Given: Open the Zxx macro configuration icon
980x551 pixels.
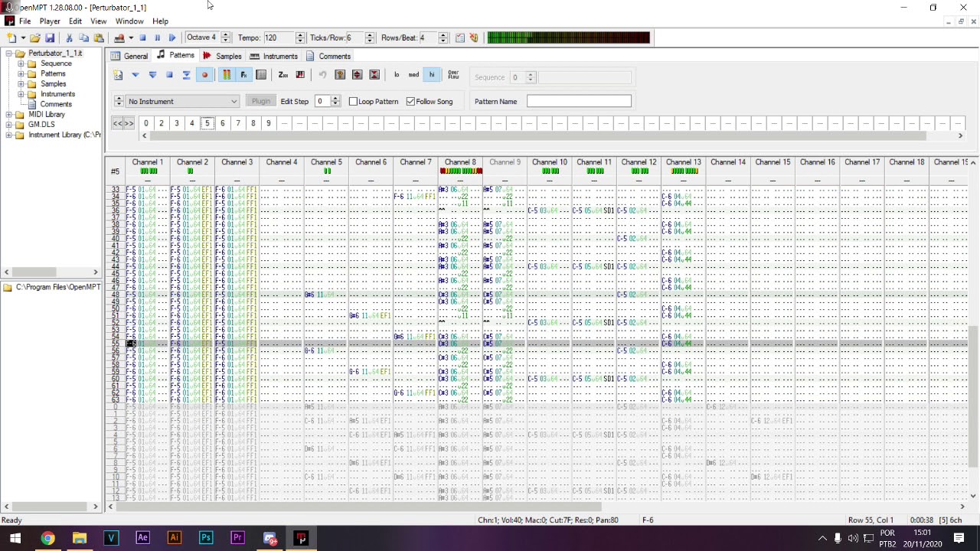Looking at the screenshot, I should 283,75.
